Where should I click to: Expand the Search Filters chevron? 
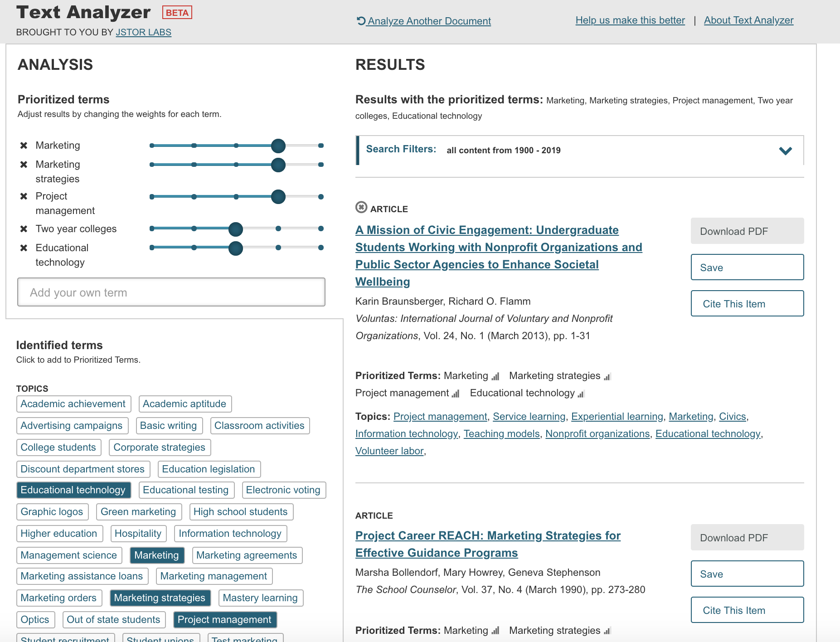pos(785,151)
